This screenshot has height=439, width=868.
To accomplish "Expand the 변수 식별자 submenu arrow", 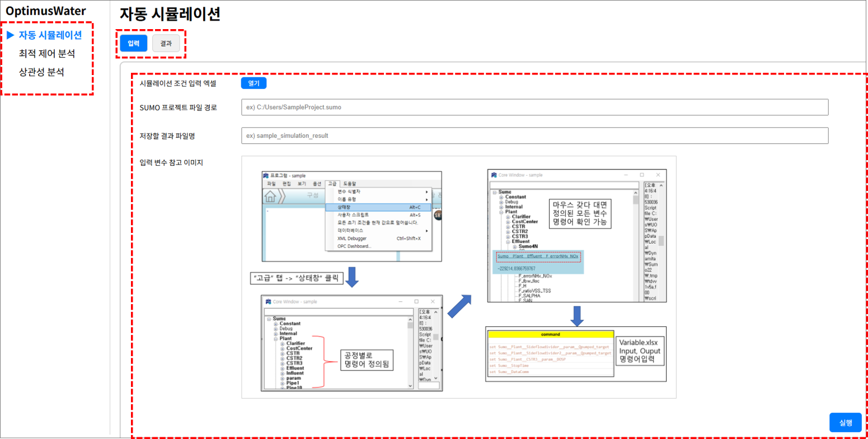I will coord(426,192).
